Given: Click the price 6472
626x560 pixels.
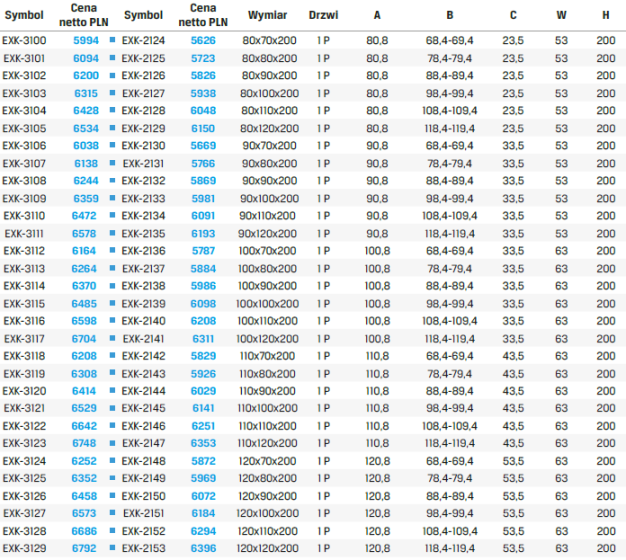Looking at the screenshot, I should click(x=84, y=216).
